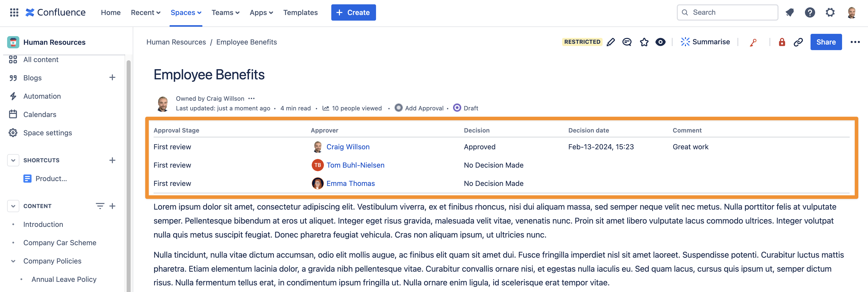Watch the page with the eye icon

pyautogui.click(x=661, y=42)
